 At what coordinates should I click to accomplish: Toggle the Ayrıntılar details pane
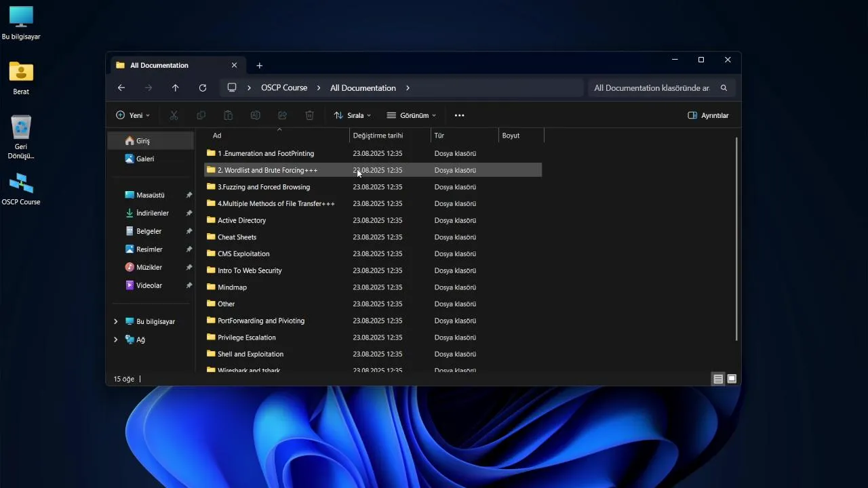(x=708, y=115)
